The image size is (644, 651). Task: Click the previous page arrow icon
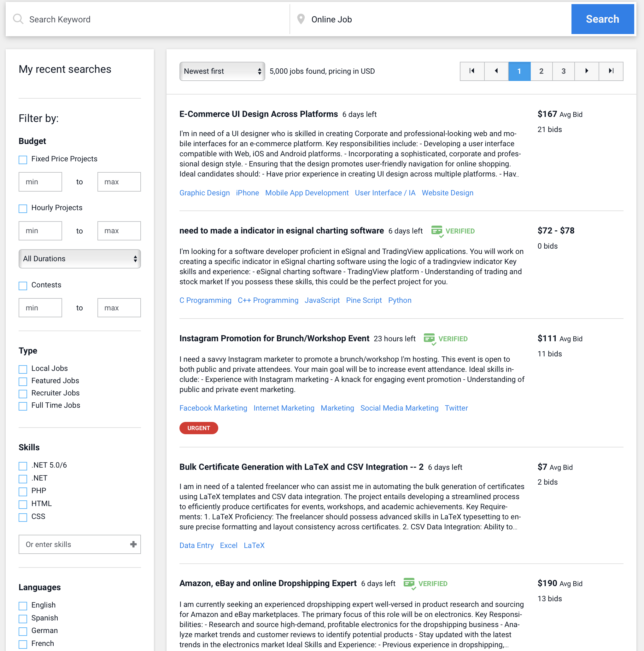(496, 71)
